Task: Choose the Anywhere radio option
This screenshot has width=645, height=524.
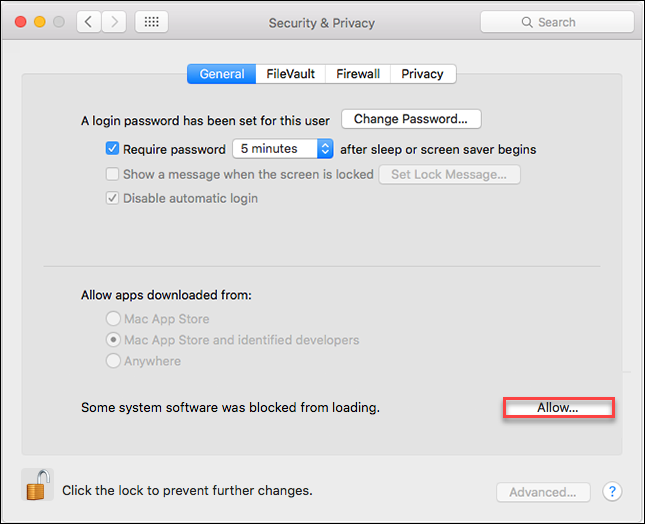Action: 113,361
